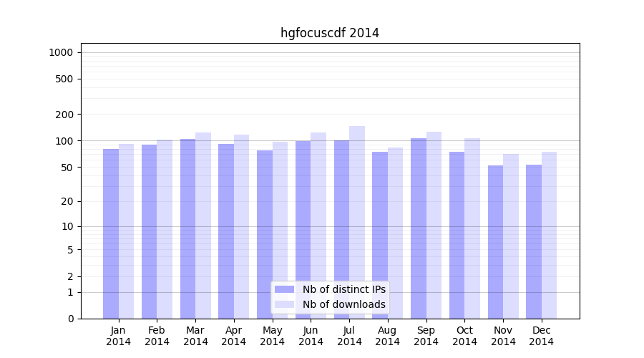Image resolution: width=644 pixels, height=358 pixels.
Task: Click the 1000 y-axis tick label
Action: click(61, 52)
